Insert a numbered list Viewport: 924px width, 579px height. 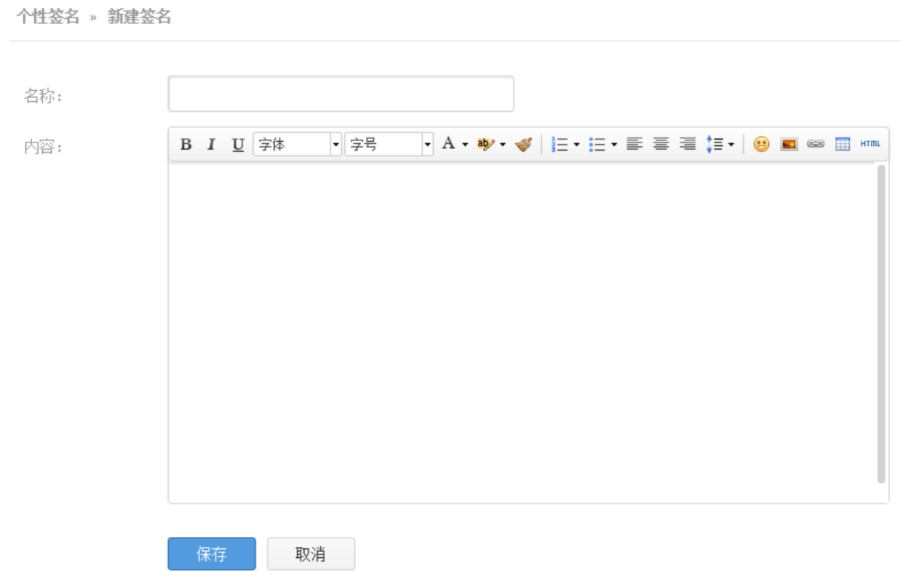click(x=559, y=144)
